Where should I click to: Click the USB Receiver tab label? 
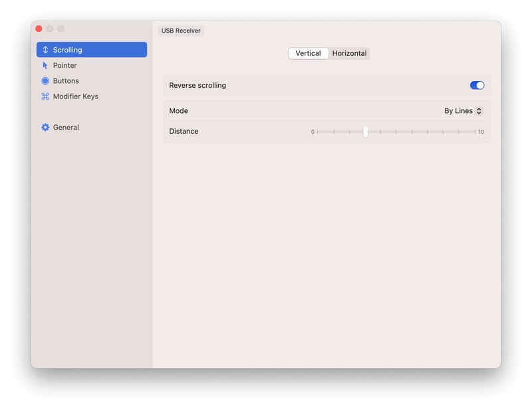[180, 31]
